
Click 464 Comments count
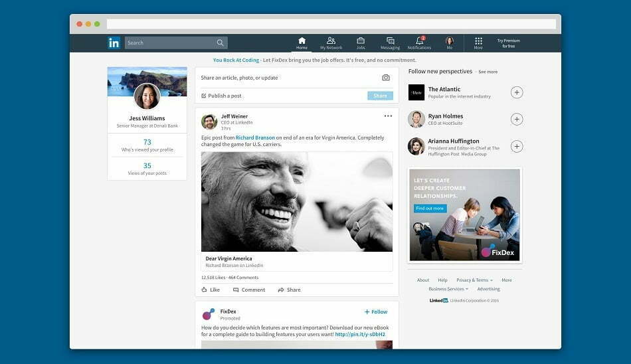243,278
